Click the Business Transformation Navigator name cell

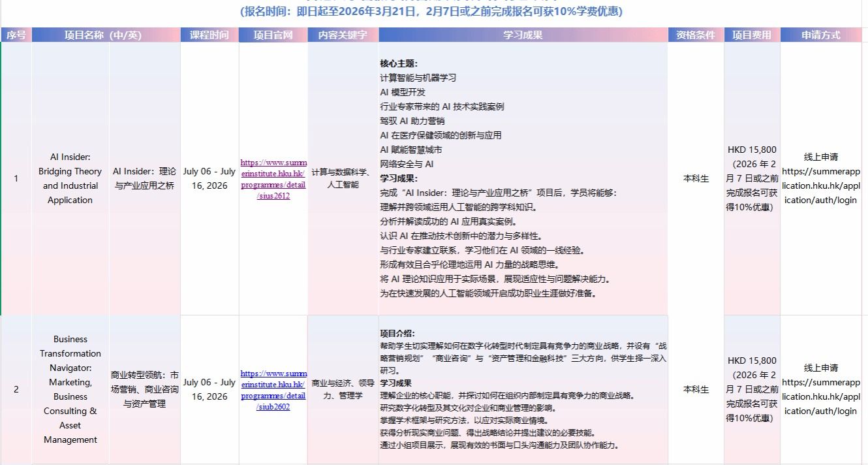click(70, 390)
